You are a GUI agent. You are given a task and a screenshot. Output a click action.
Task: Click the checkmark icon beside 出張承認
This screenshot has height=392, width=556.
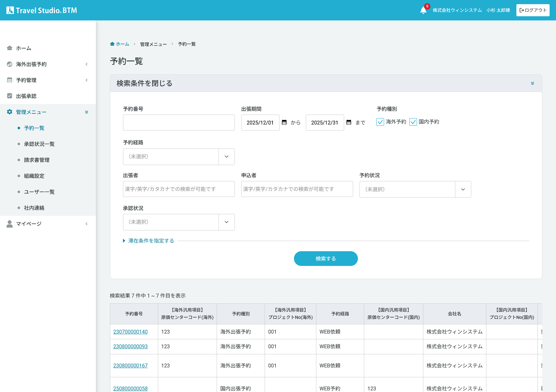10,96
